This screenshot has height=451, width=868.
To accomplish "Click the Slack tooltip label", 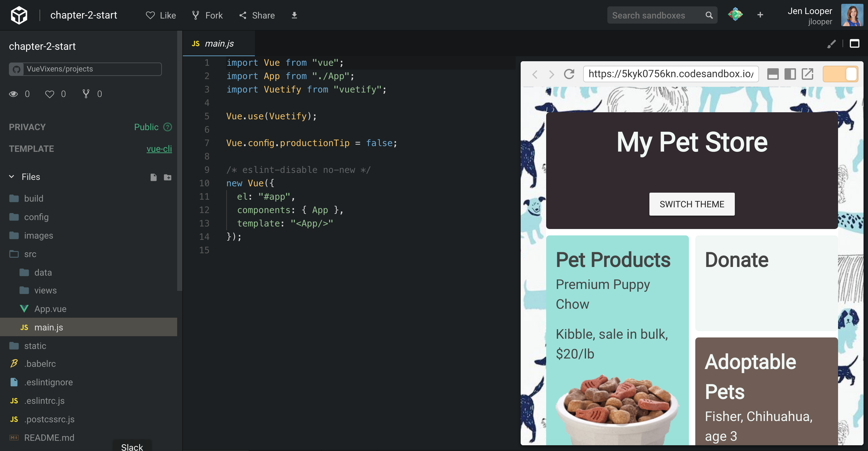I will tap(132, 447).
